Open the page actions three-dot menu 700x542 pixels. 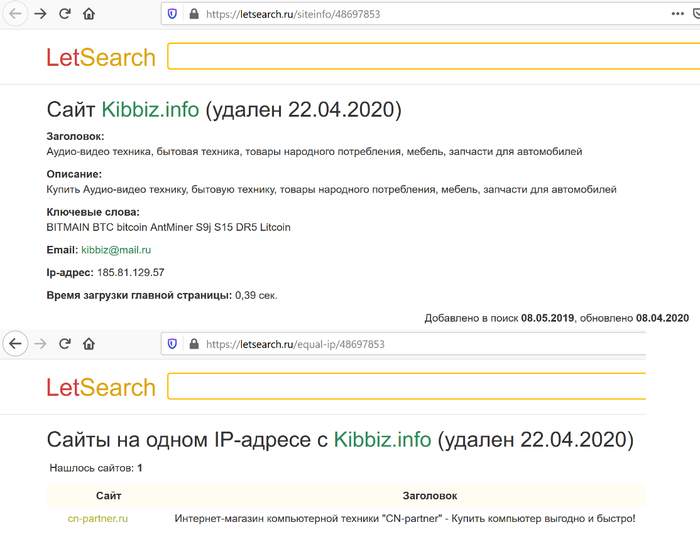tap(677, 14)
